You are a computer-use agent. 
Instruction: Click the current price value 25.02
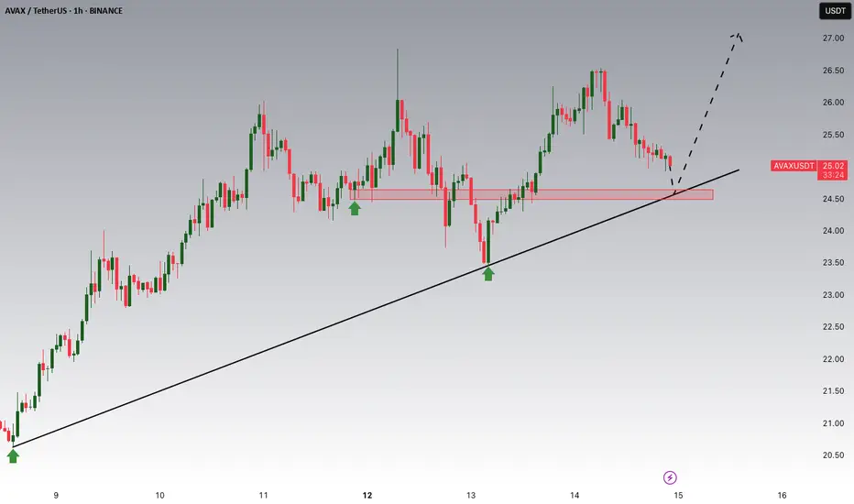point(833,166)
